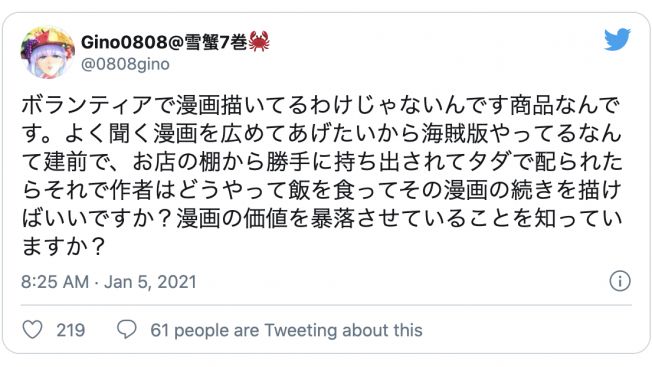Viewport: 652px width, 367px height.
Task: Open the @0808gino handle link
Action: click(125, 64)
